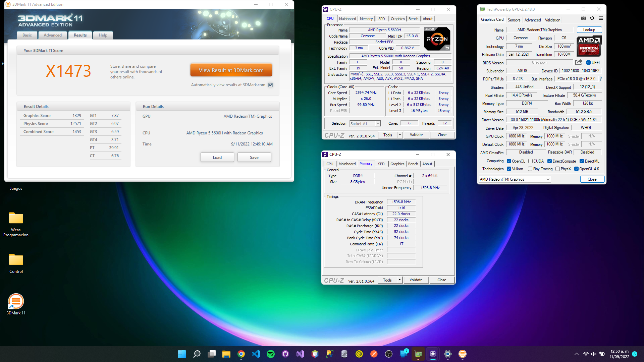Open Socket #1 selection dropdown
Screen dimensions: 644x362
pyautogui.click(x=365, y=124)
